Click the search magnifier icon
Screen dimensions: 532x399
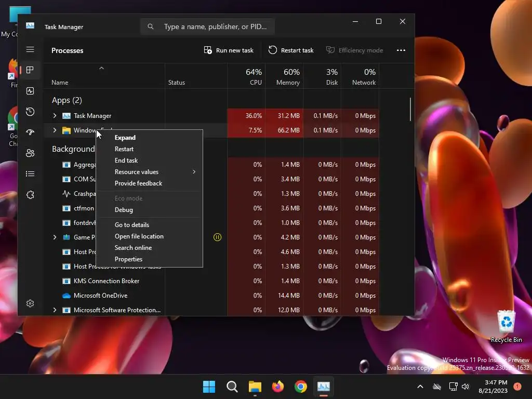(151, 26)
